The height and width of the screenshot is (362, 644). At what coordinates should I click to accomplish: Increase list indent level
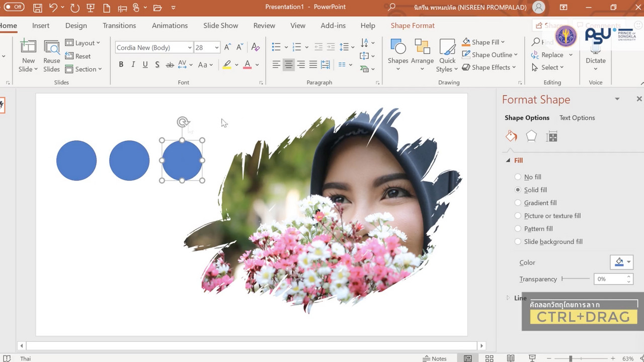331,47
